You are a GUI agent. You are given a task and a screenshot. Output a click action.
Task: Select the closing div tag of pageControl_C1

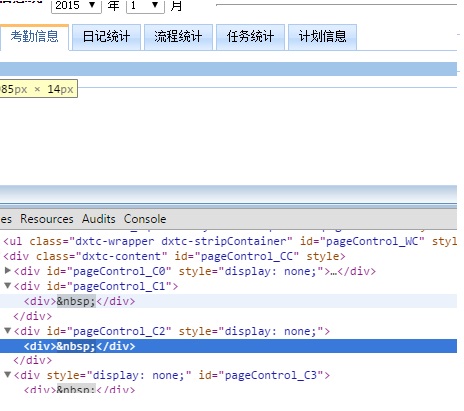33,316
